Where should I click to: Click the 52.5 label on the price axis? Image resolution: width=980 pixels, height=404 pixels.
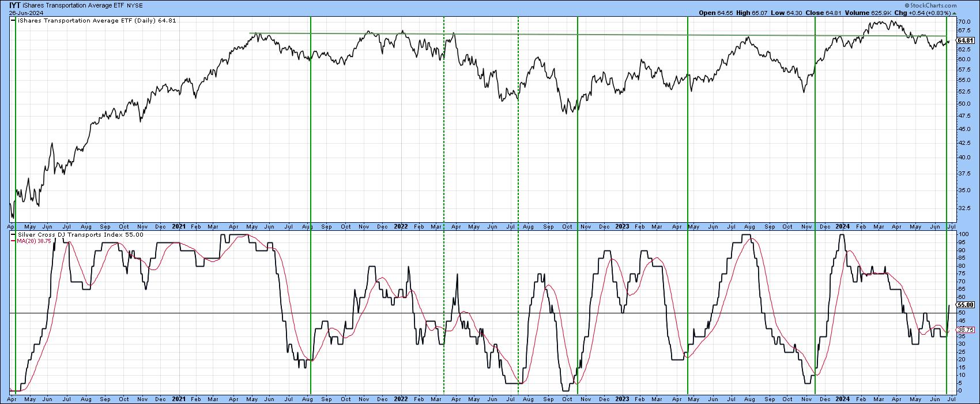[963, 91]
